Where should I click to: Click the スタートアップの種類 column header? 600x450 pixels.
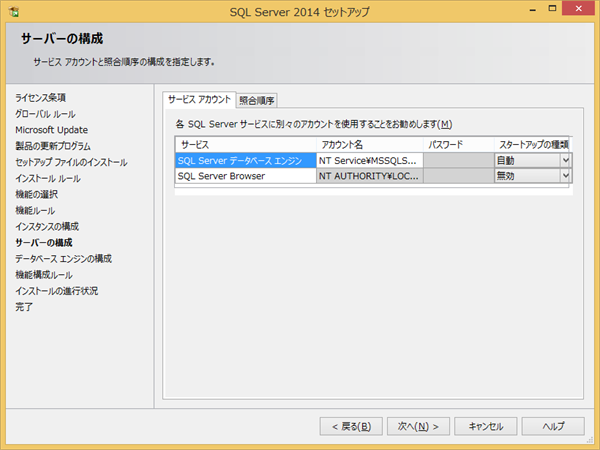point(532,145)
